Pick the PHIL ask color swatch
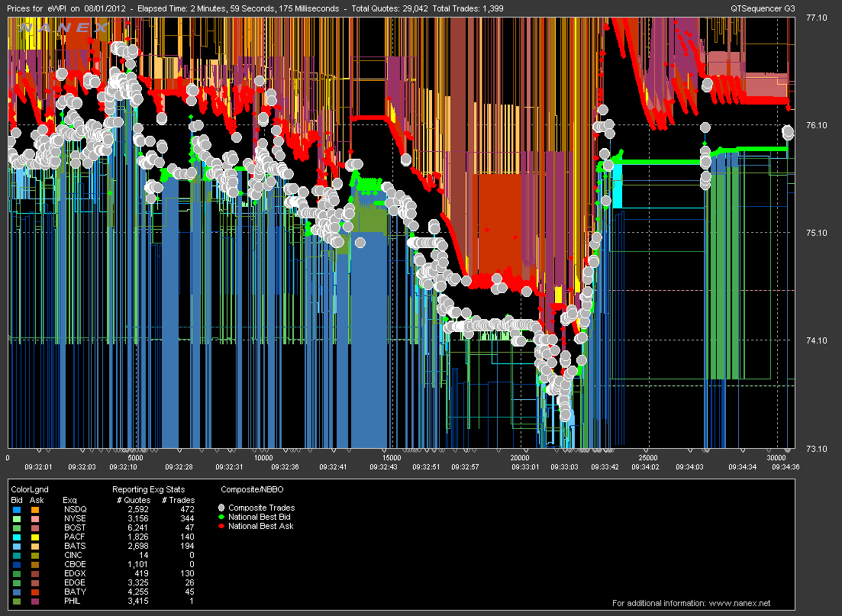The height and width of the screenshot is (616, 842). tap(34, 601)
